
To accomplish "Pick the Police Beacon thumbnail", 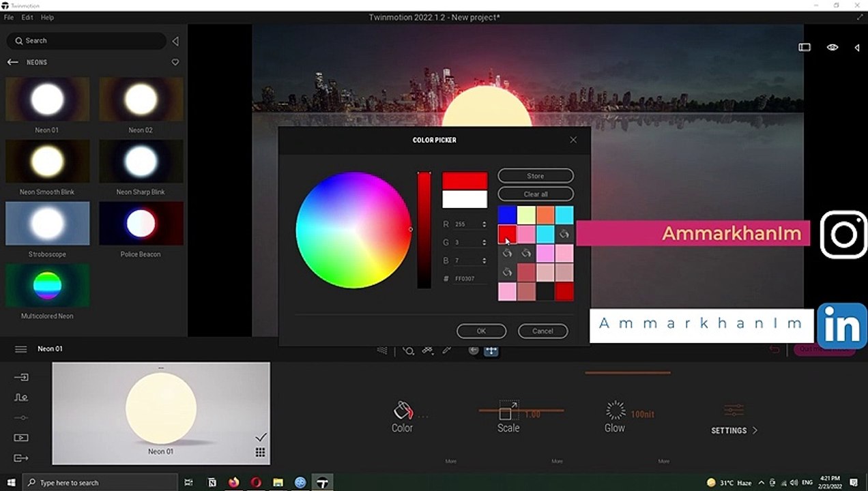I will pyautogui.click(x=141, y=223).
